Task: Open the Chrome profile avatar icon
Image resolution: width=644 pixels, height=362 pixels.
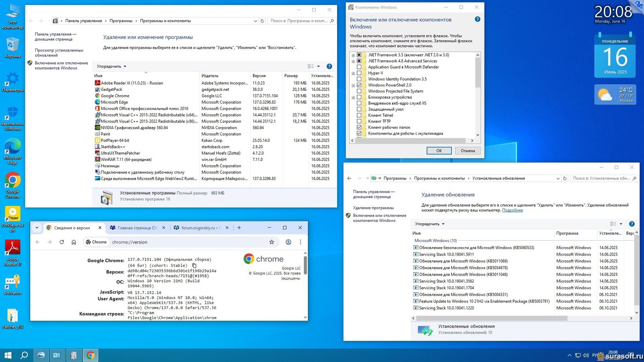Action: point(288,242)
